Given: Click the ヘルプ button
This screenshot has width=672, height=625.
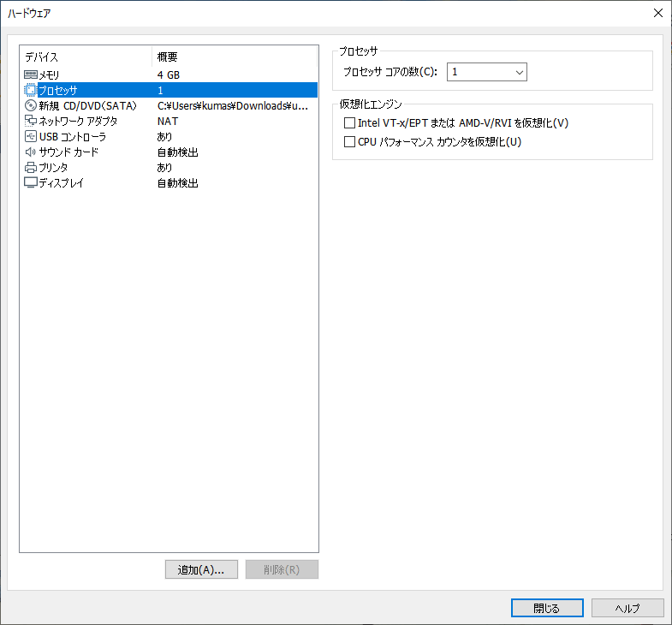Looking at the screenshot, I should (627, 608).
